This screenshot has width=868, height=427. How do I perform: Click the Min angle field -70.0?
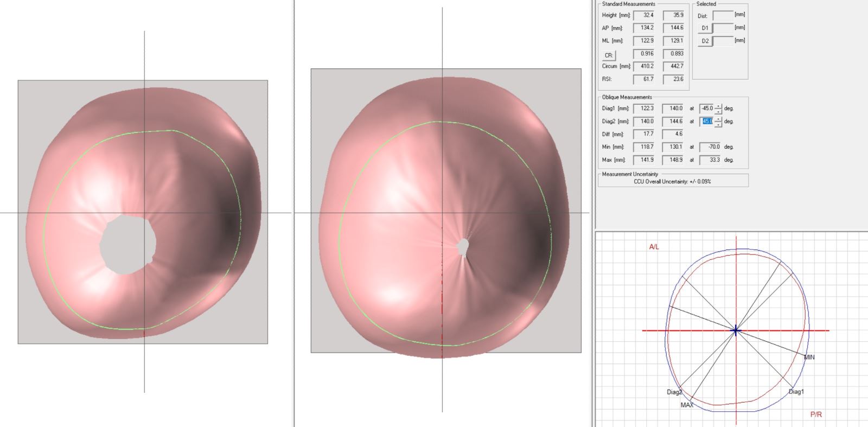coord(710,147)
